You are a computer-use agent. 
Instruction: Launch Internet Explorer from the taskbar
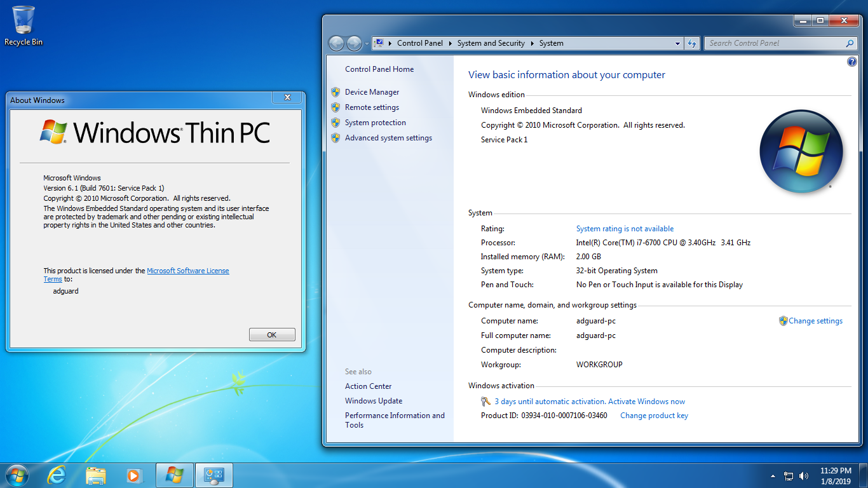click(x=57, y=475)
